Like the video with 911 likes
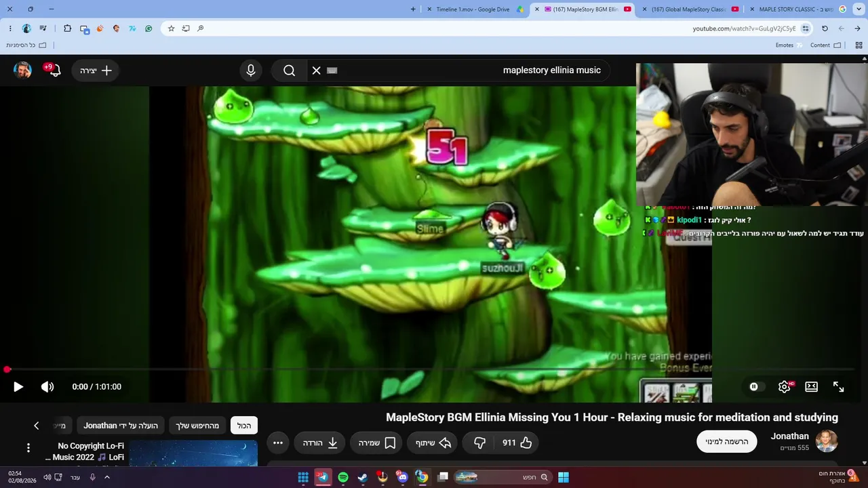 point(517,443)
